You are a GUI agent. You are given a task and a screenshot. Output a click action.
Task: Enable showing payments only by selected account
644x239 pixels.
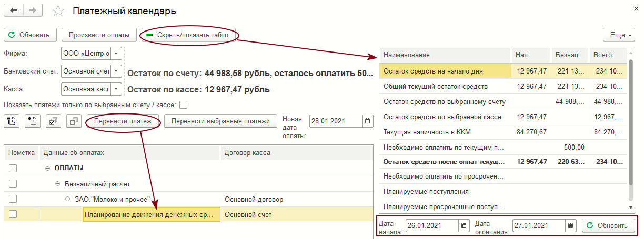pos(183,105)
